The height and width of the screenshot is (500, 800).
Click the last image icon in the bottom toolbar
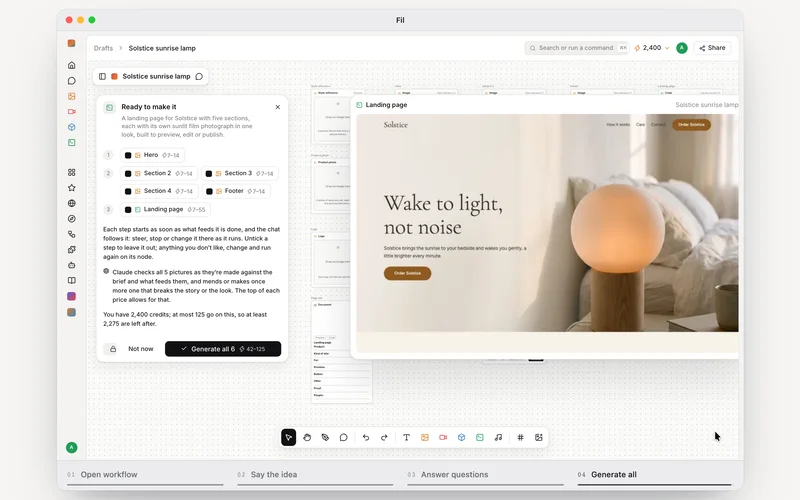(538, 437)
